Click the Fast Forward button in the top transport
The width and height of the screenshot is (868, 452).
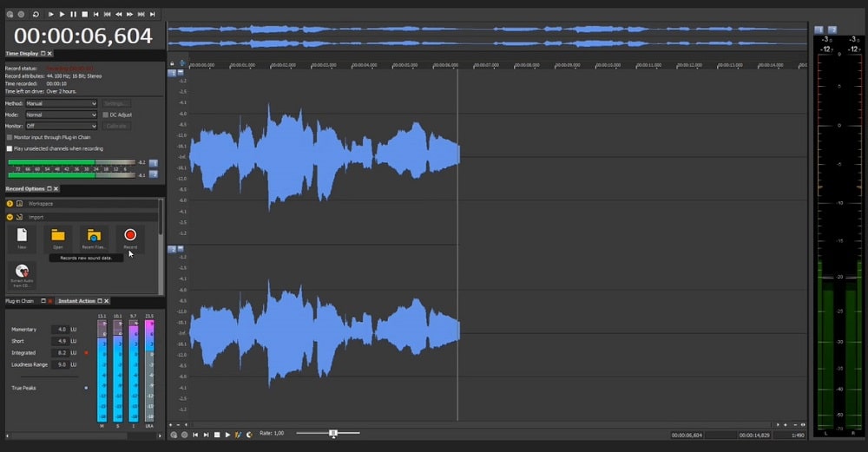pos(130,15)
